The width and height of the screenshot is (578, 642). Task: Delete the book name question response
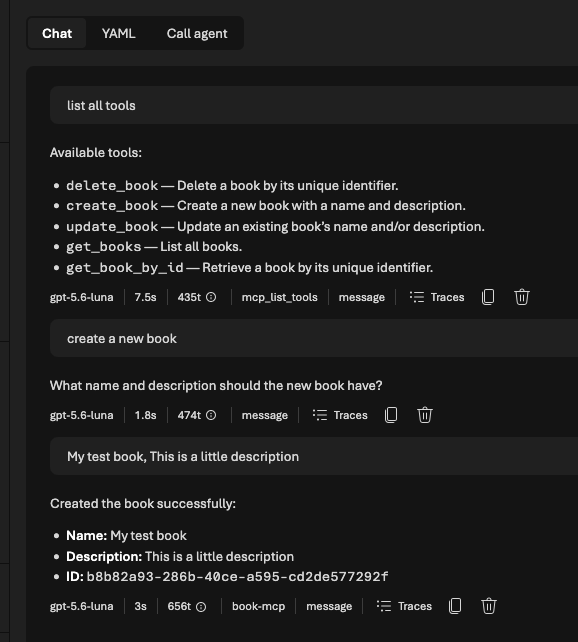click(425, 415)
